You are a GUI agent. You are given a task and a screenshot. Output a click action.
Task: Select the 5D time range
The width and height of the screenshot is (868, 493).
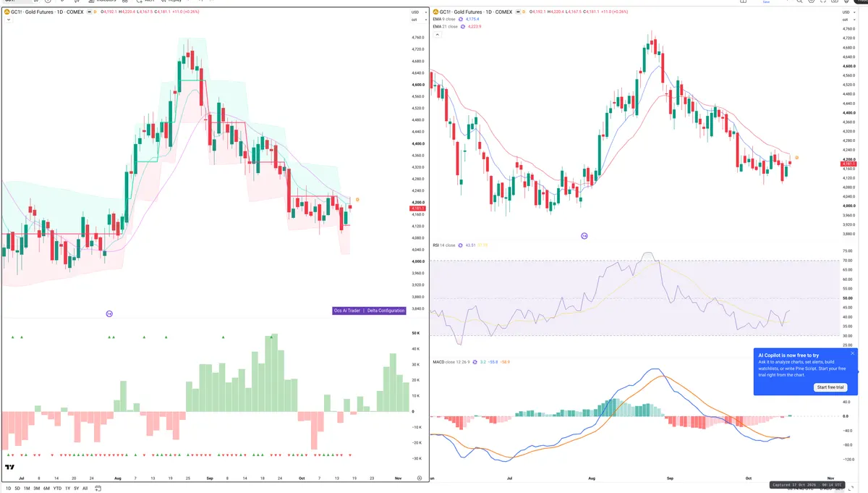(17, 489)
